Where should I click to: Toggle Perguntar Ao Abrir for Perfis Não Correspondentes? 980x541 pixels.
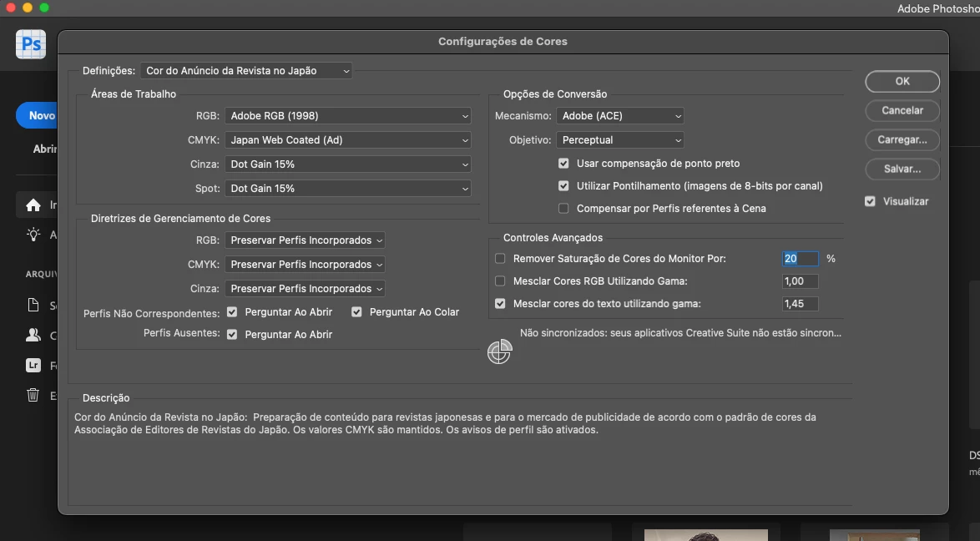point(232,311)
